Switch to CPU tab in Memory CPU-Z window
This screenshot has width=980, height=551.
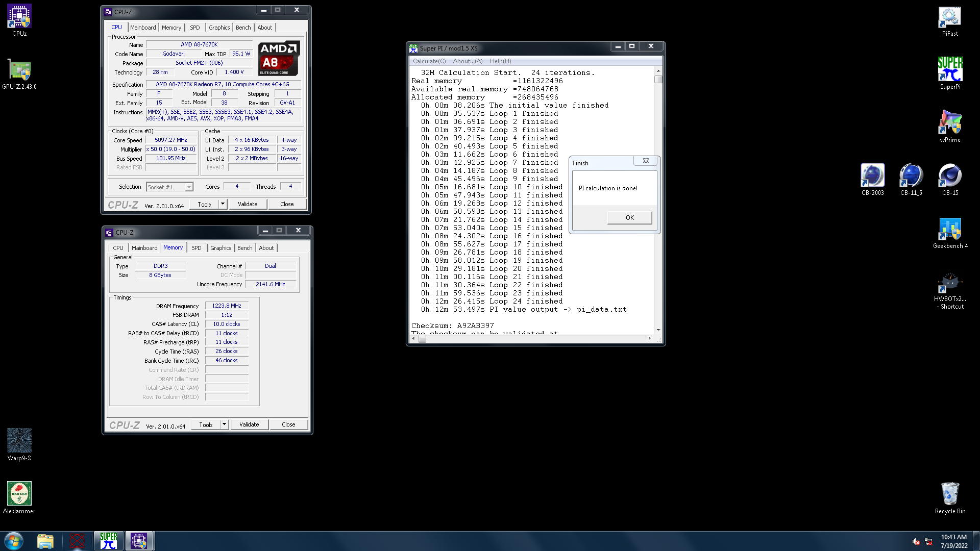tap(118, 248)
